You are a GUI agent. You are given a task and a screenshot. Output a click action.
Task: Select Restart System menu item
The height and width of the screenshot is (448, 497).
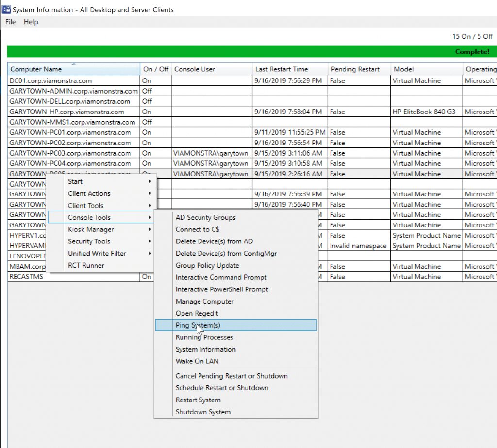198,400
